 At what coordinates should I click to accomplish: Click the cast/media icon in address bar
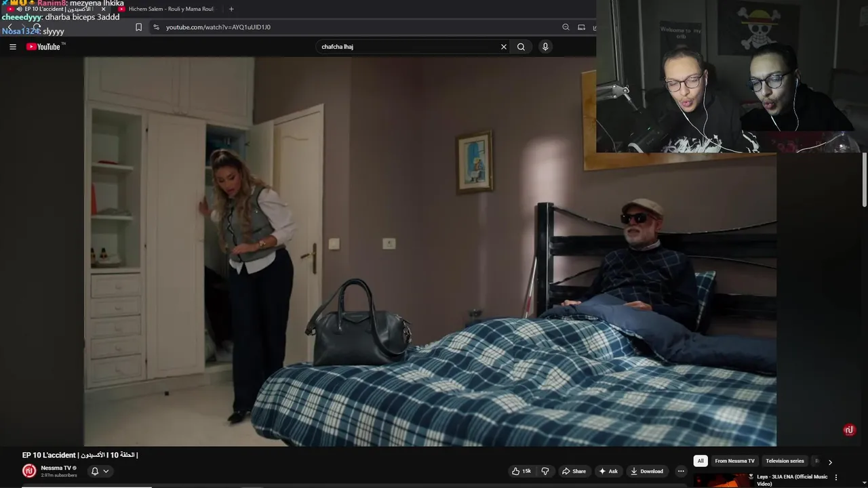click(x=581, y=27)
